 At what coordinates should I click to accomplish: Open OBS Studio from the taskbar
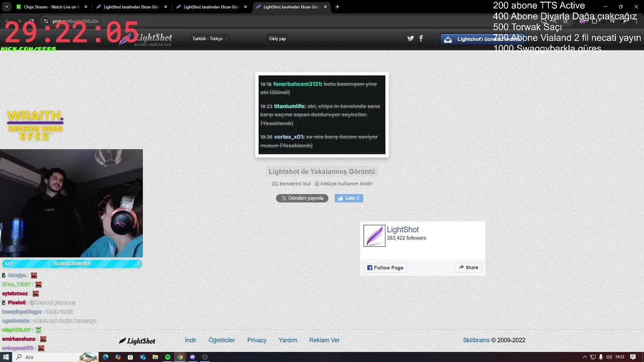[205, 357]
